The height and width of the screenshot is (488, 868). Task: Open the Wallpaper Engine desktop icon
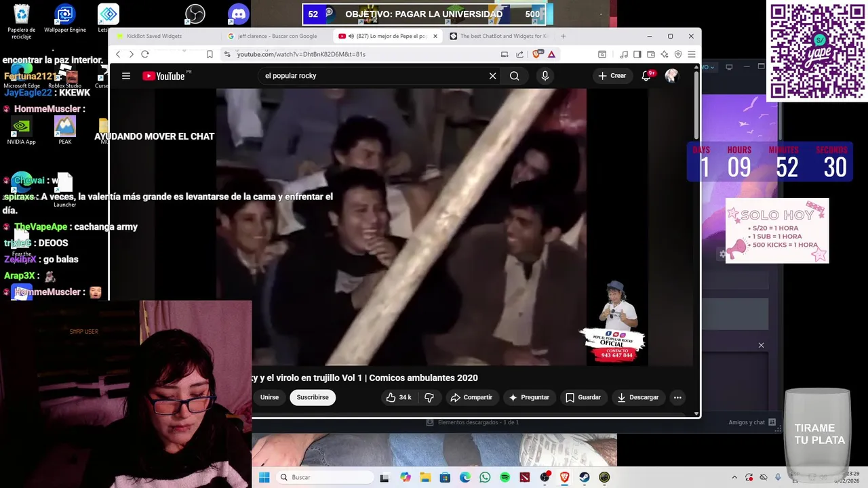[65, 19]
